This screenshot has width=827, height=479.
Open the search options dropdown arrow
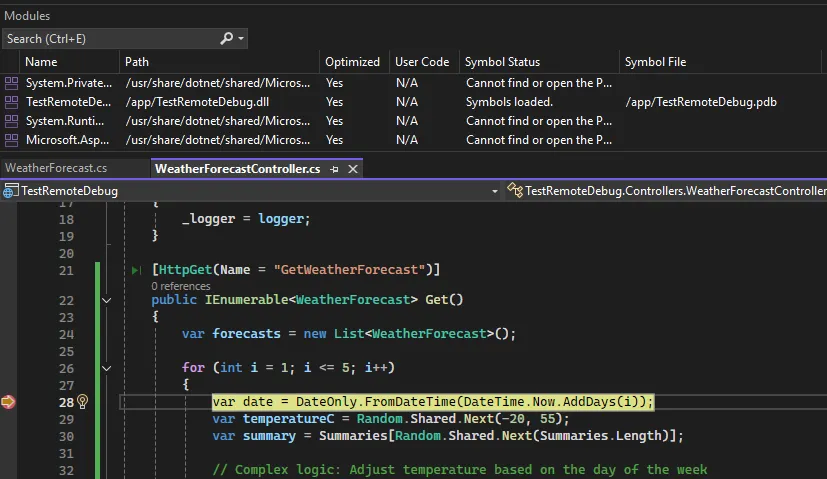[x=241, y=39]
